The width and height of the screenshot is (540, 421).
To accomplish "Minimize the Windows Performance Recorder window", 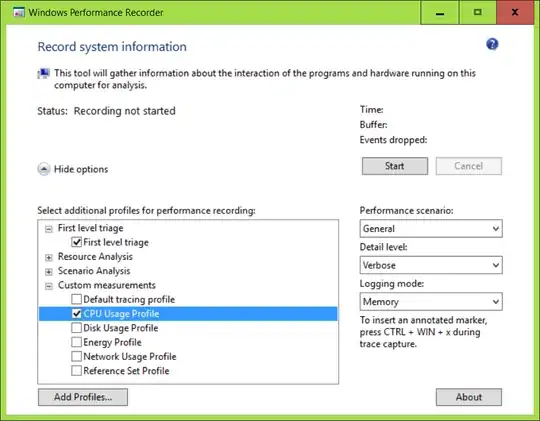I will (440, 12).
